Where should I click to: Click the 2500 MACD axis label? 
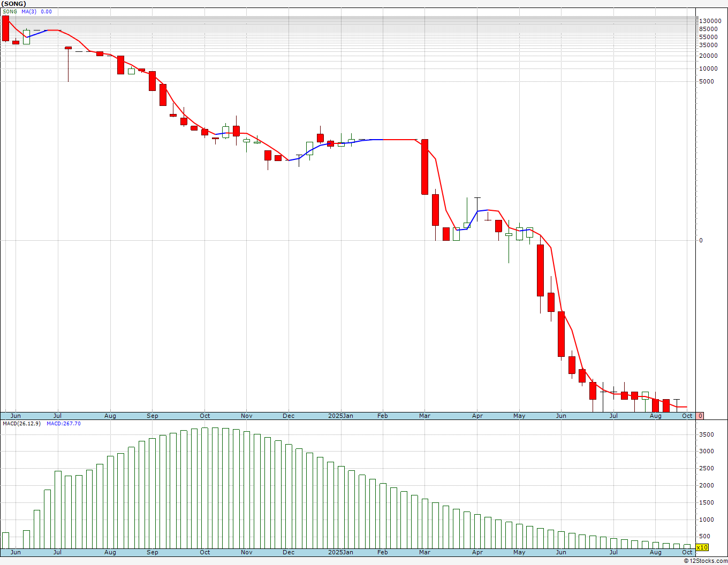(x=707, y=468)
